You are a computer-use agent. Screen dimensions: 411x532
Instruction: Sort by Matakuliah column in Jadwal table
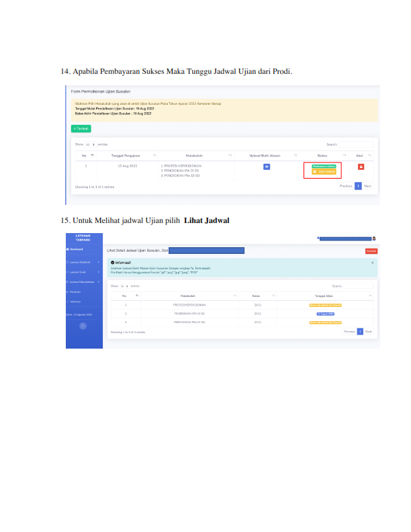point(189,296)
